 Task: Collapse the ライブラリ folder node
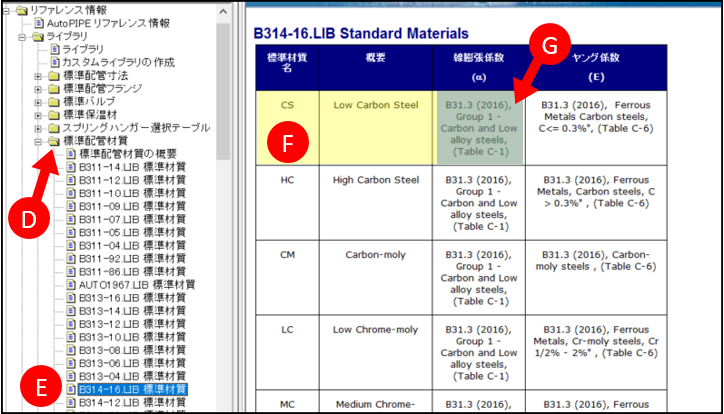coord(22,37)
